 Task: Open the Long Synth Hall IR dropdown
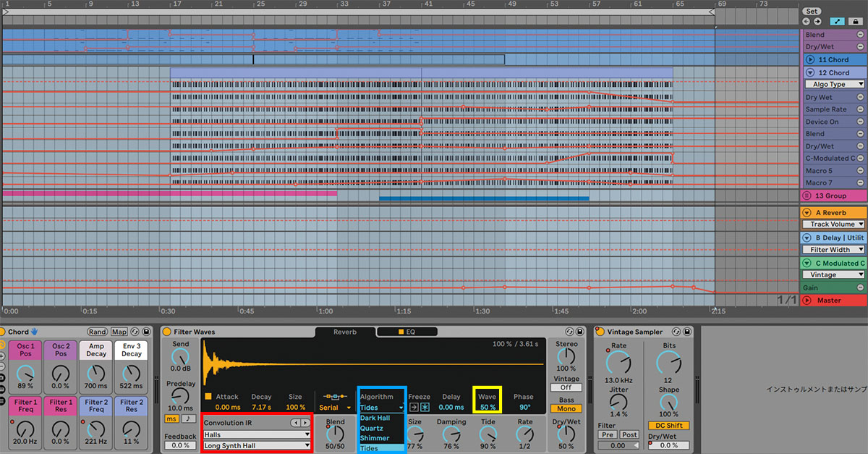click(x=257, y=445)
